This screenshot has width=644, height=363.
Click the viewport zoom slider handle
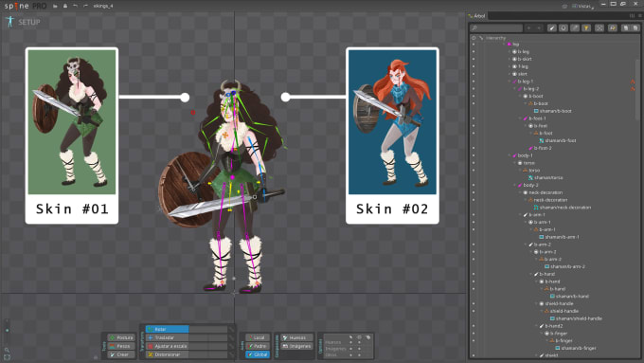[x=7, y=330]
